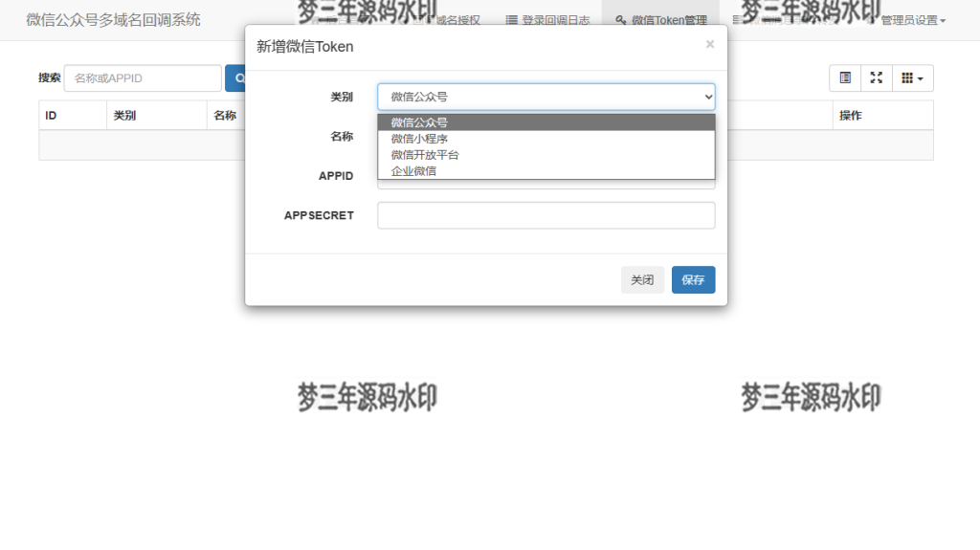
Task: Close the 新增微信Token dialog with X
Action: pyautogui.click(x=709, y=44)
